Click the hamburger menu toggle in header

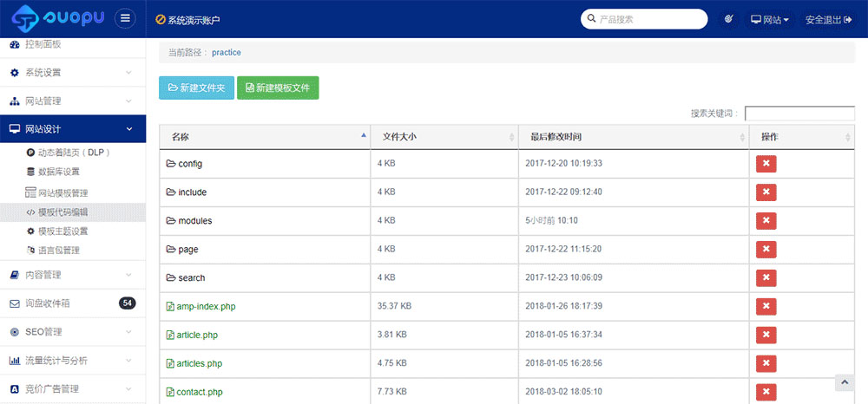pyautogui.click(x=125, y=19)
